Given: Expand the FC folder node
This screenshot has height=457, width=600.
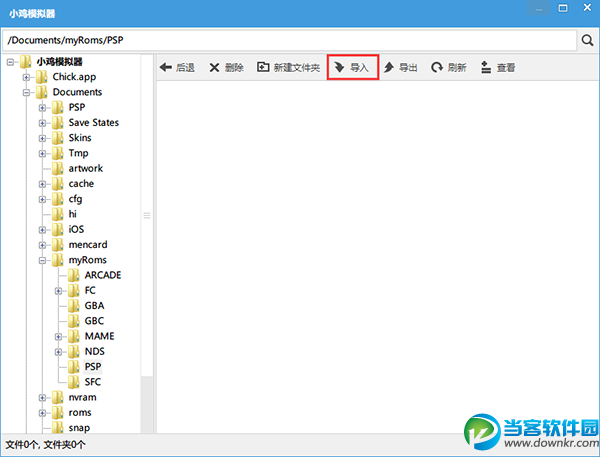Looking at the screenshot, I should click(58, 291).
